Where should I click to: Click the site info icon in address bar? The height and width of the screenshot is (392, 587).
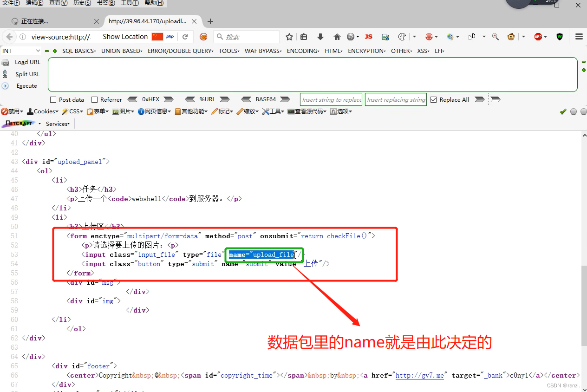tap(22, 37)
